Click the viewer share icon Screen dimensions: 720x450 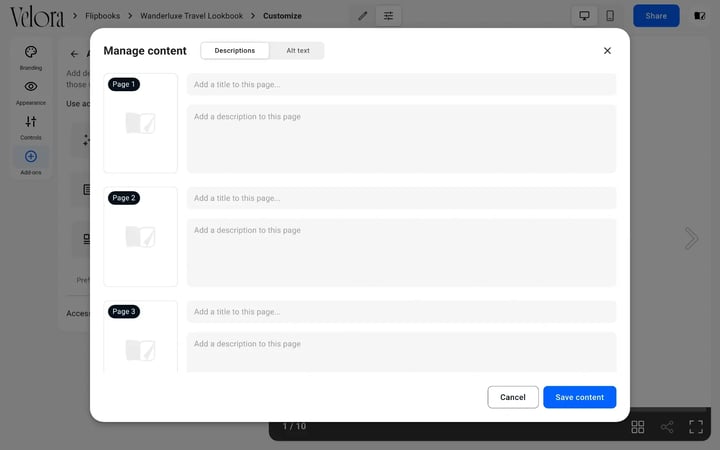[x=667, y=427]
